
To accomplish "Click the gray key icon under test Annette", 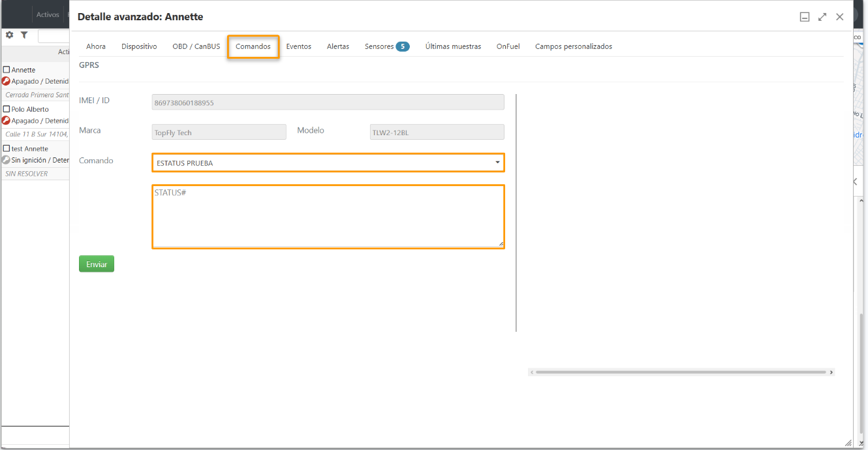I will pos(6,160).
